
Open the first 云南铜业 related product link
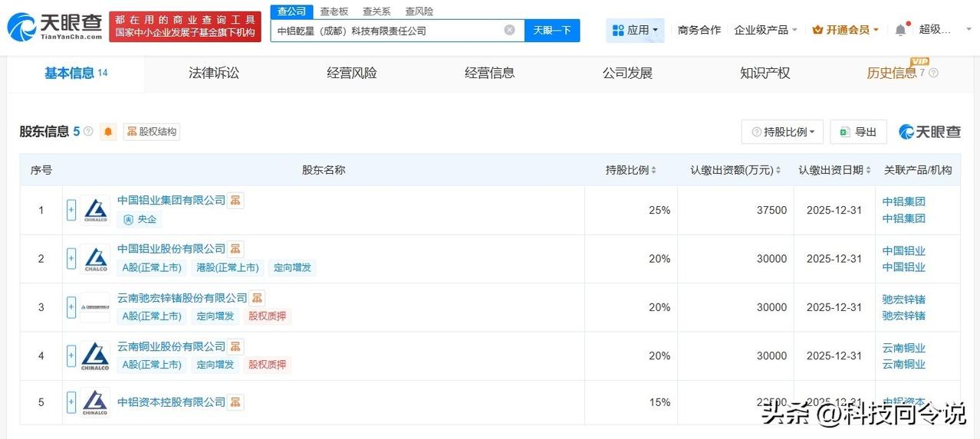coord(904,348)
